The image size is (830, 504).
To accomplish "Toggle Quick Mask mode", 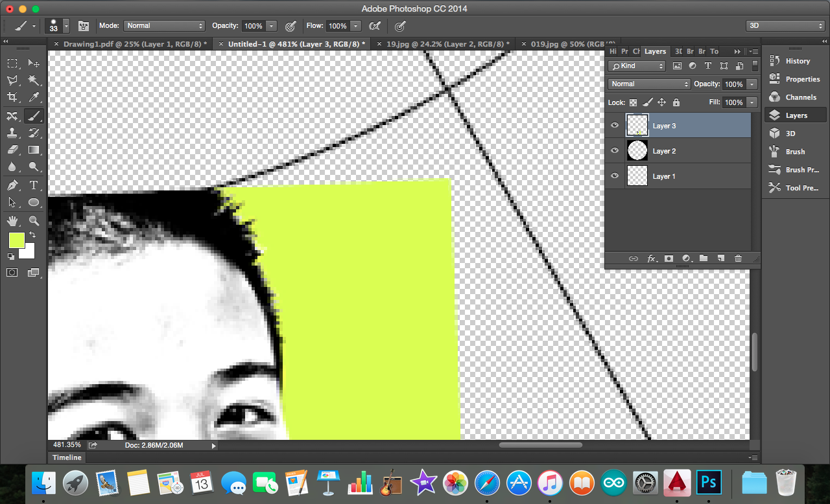I will point(12,273).
